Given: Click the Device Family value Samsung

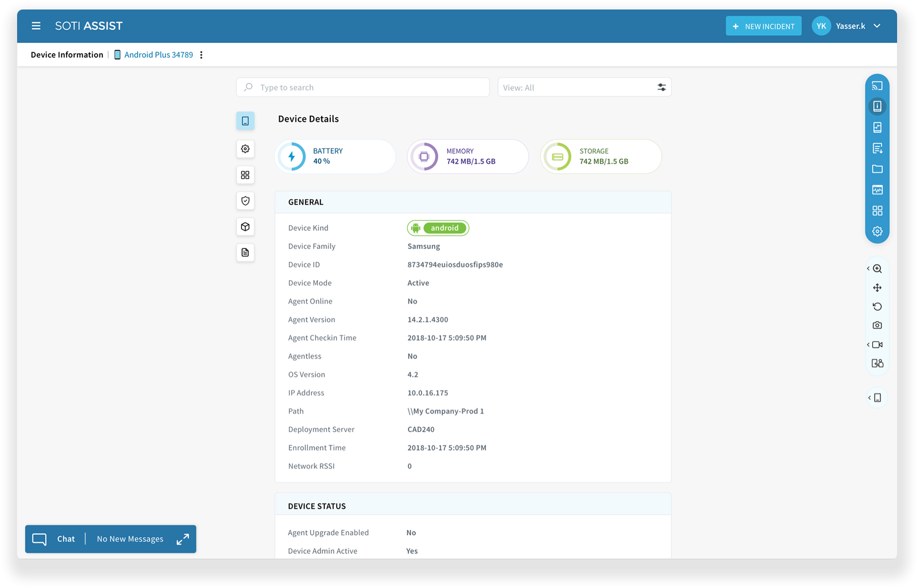Looking at the screenshot, I should [x=424, y=246].
